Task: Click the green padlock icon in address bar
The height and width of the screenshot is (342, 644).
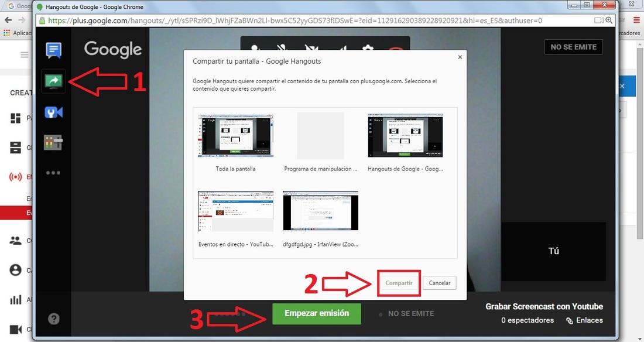Action: 42,20
